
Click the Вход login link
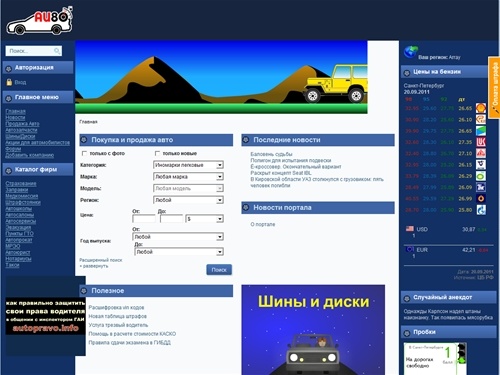point(20,82)
